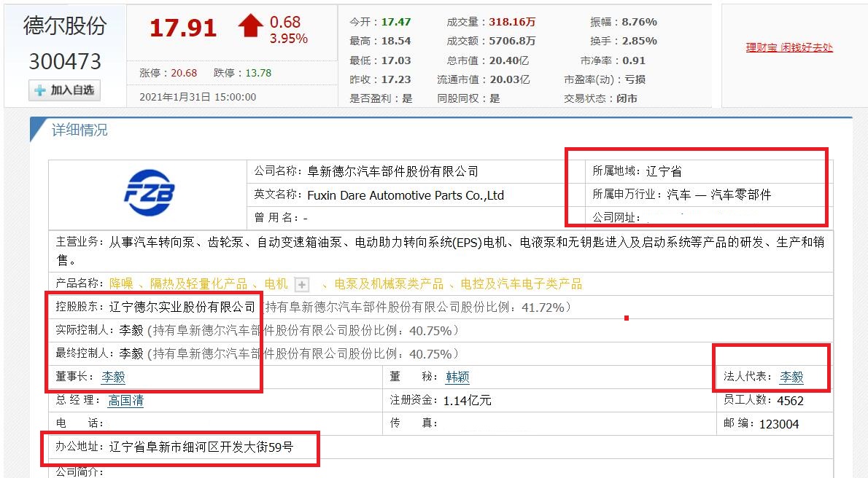Click the office address 辽宁省阜新市细河区开发大街59号
868x478 pixels.
tap(201, 447)
